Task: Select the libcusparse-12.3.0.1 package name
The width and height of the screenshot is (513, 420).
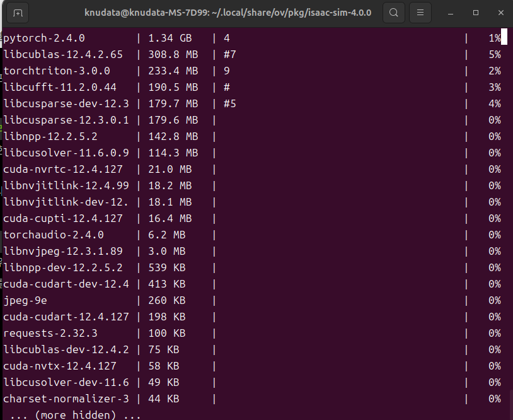Action: tap(66, 120)
